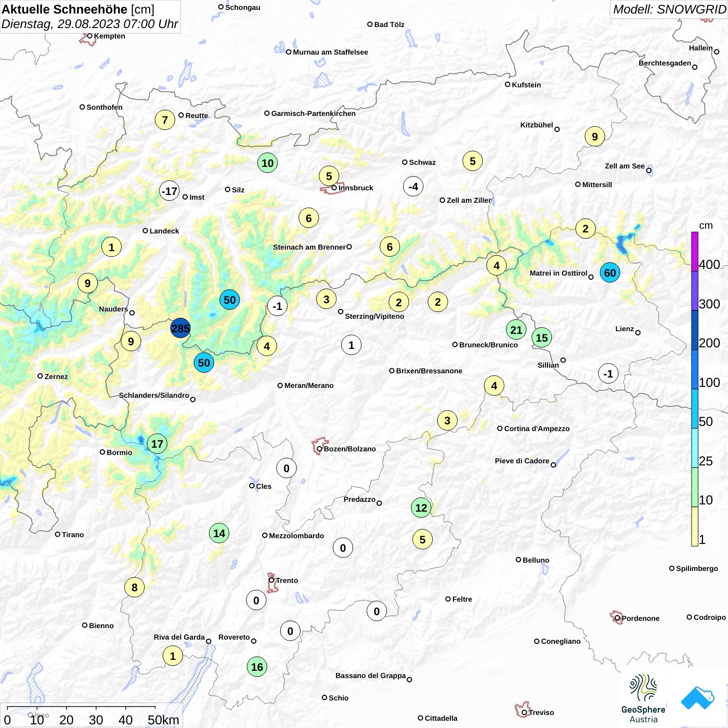Click the green 10–25 cm legend swatch
Viewport: 728px width, 728px height.
[695, 487]
